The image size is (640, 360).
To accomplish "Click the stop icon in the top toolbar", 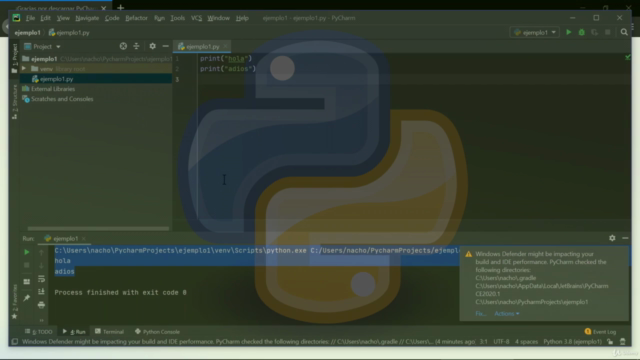I will point(607,32).
